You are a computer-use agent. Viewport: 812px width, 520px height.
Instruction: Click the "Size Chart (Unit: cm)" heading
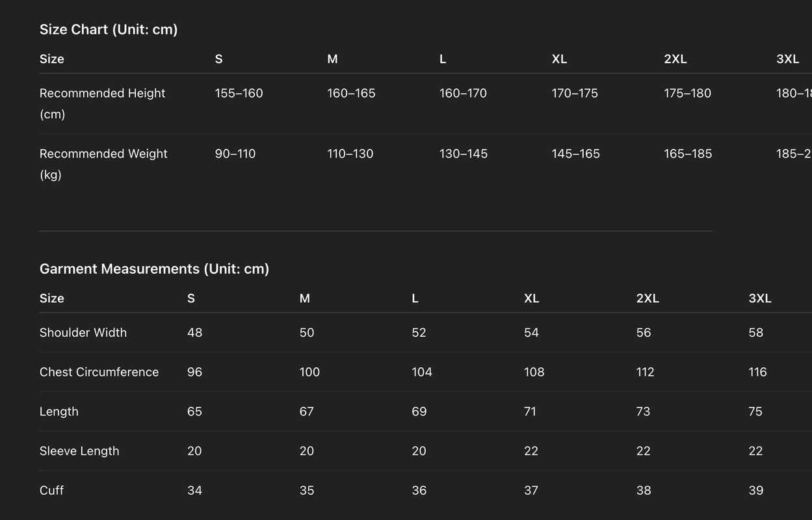[x=109, y=29]
